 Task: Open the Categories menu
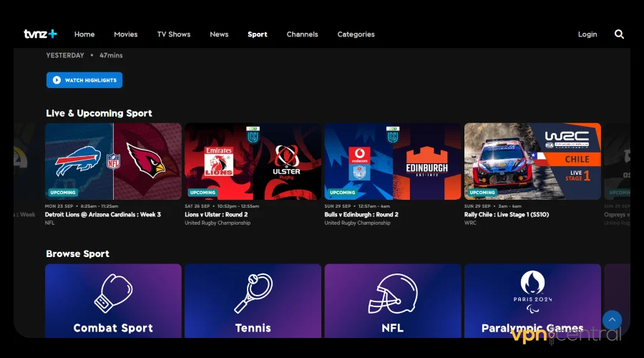[356, 34]
